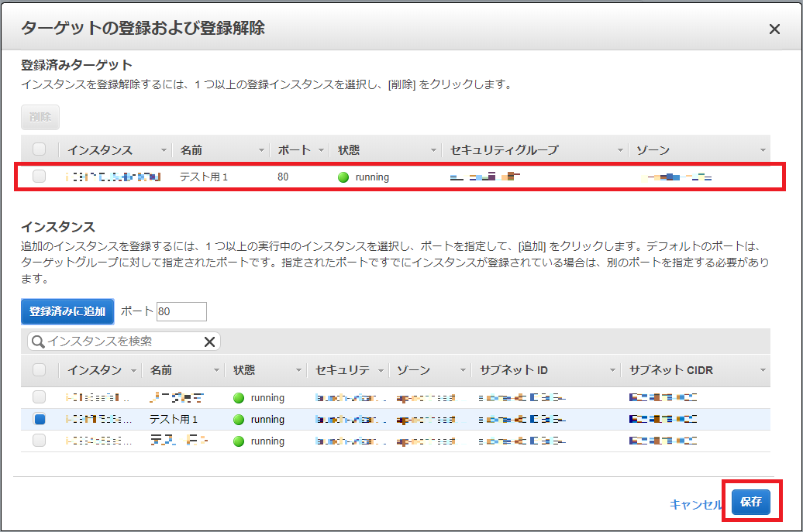Click the green running status icon of registered target
Viewport: 803px width, 532px height.
tap(343, 177)
